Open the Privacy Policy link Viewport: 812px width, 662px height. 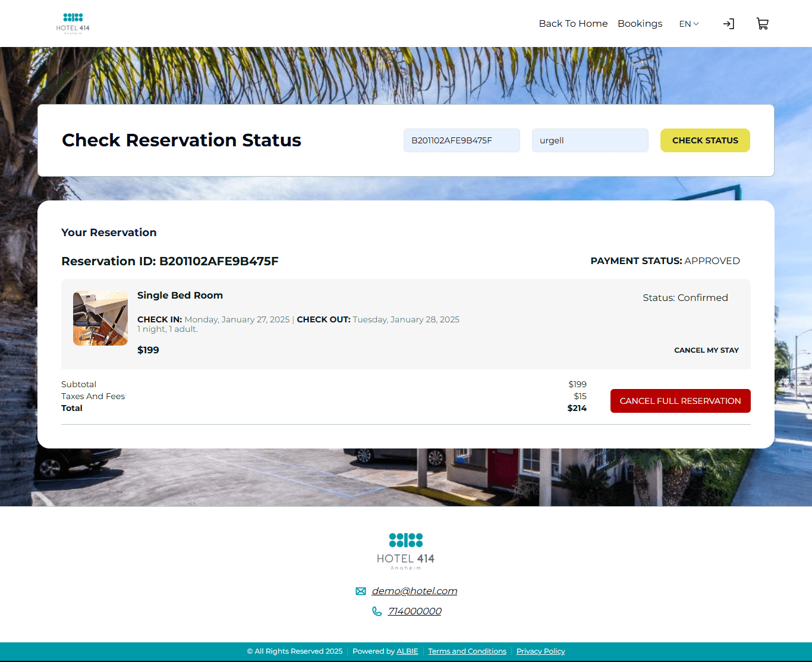click(540, 651)
